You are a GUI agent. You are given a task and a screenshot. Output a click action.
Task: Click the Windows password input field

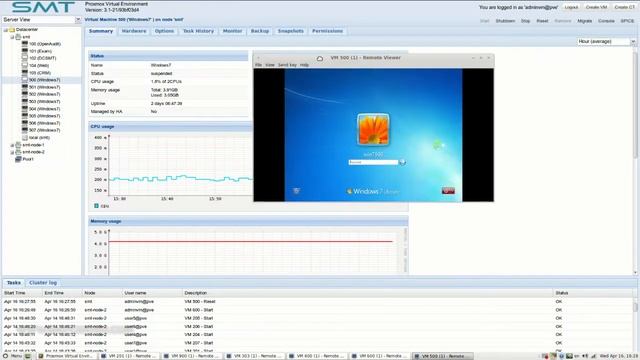[x=373, y=162]
